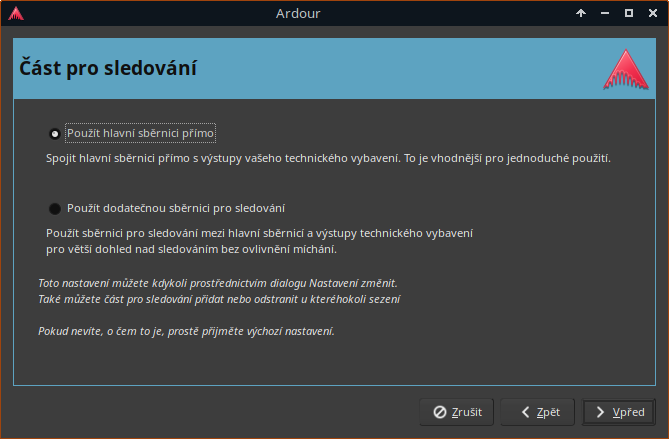The image size is (669, 439).
Task: Click the Ardour logo in the title bar
Action: click(16, 13)
